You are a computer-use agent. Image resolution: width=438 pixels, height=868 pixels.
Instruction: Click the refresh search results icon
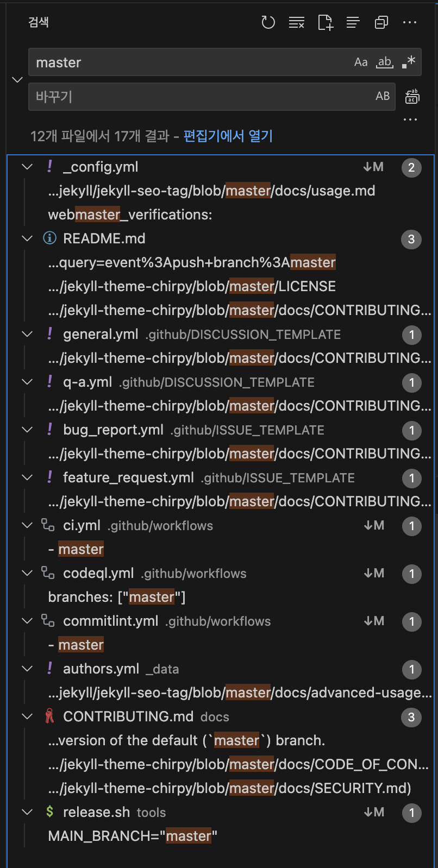coord(268,22)
